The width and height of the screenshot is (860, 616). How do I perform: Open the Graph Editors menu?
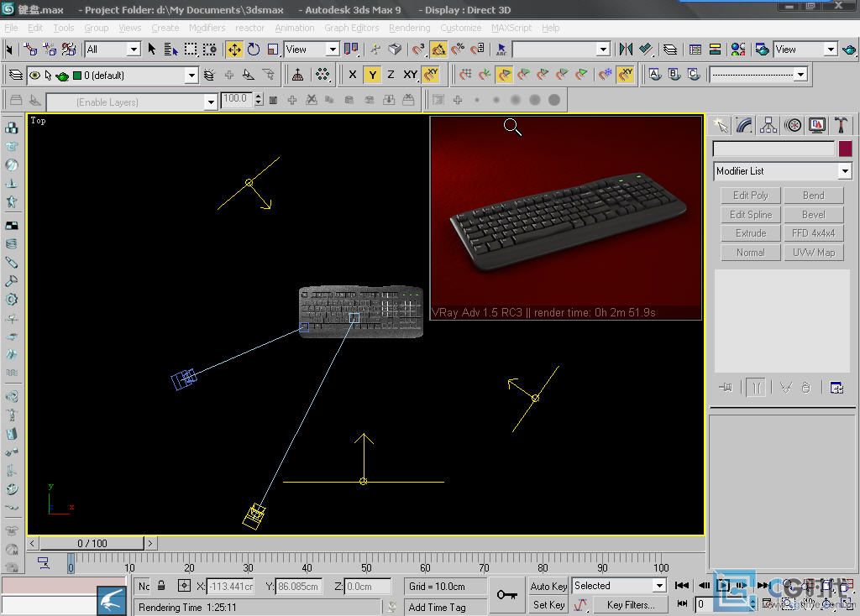coord(351,28)
